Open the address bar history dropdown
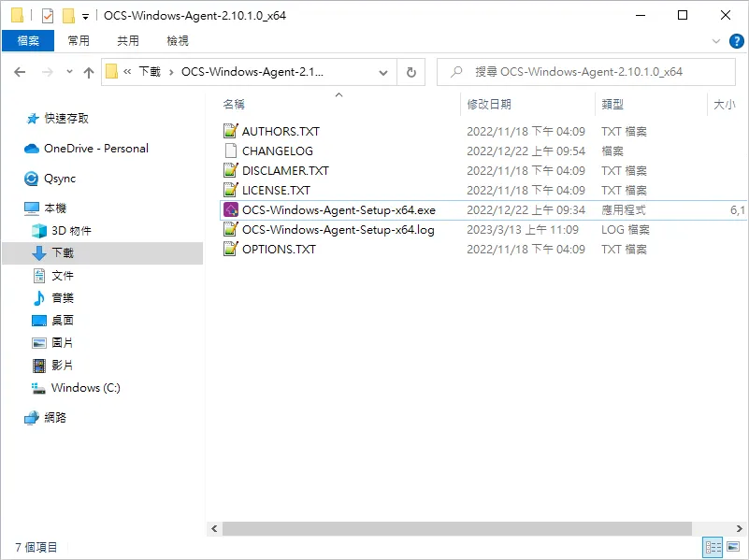The image size is (749, 560). (383, 72)
